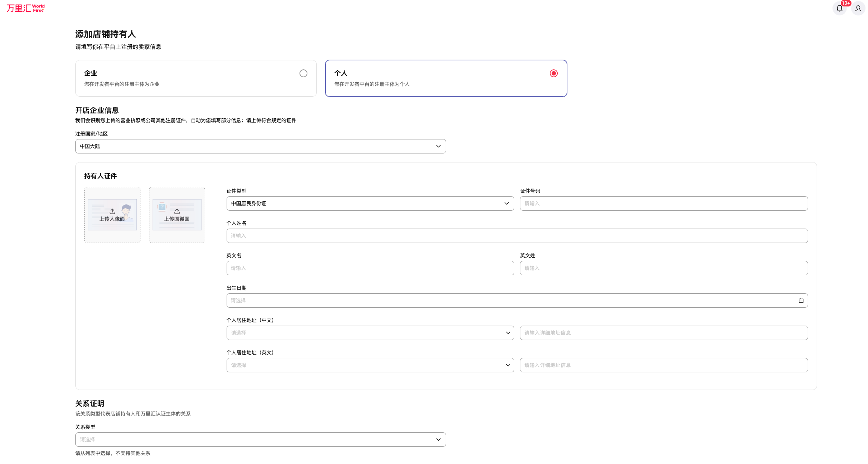The height and width of the screenshot is (464, 868).
Task: Open the 出生日期 date picker field
Action: point(517,300)
